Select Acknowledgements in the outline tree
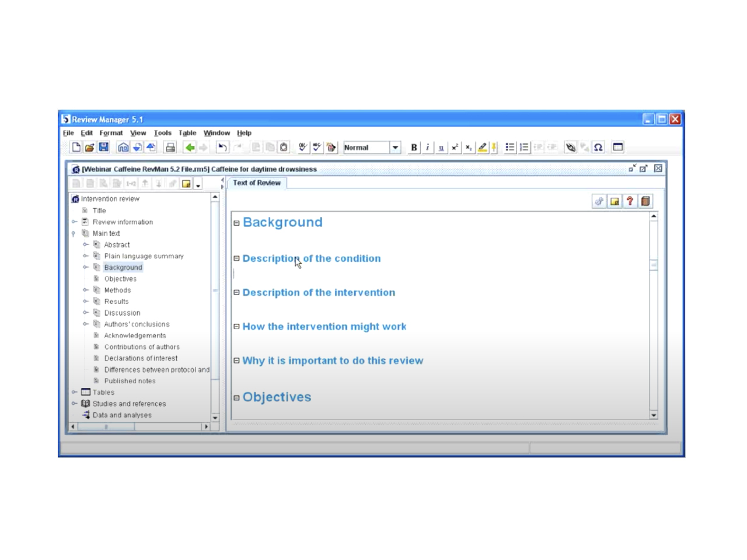The width and height of the screenshot is (747, 560). 135,335
